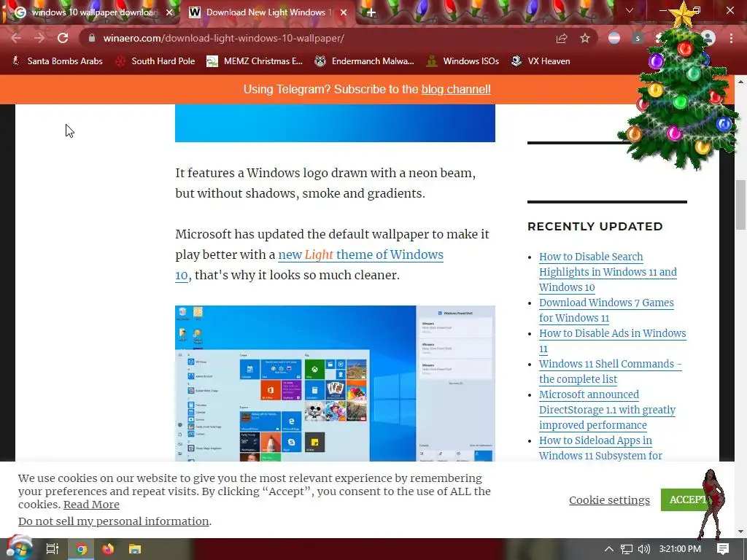Click the Windows 10 light theme screenshot
This screenshot has height=560, width=747.
(x=335, y=384)
